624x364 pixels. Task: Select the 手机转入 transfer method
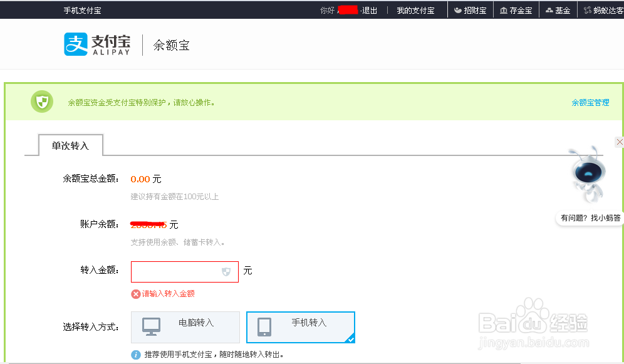pyautogui.click(x=301, y=326)
